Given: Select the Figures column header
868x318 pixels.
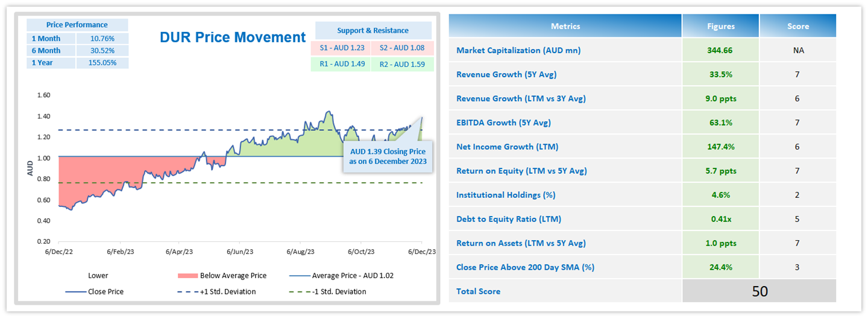Looking at the screenshot, I should pos(720,26).
